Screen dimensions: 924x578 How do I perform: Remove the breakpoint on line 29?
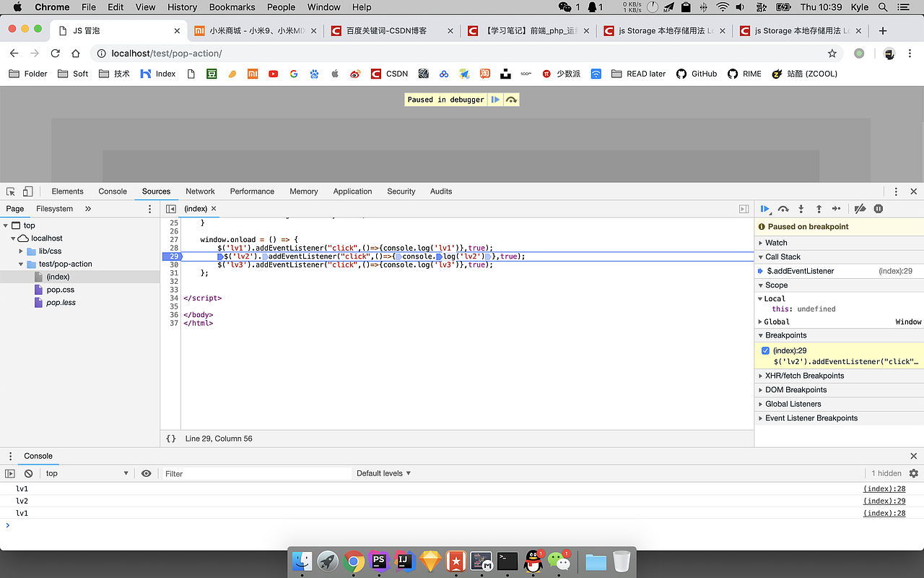174,256
